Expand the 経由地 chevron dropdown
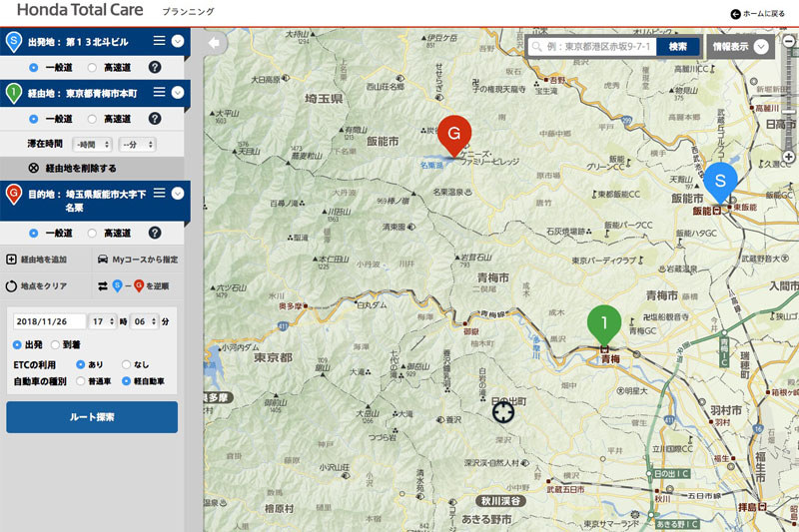 tap(178, 92)
